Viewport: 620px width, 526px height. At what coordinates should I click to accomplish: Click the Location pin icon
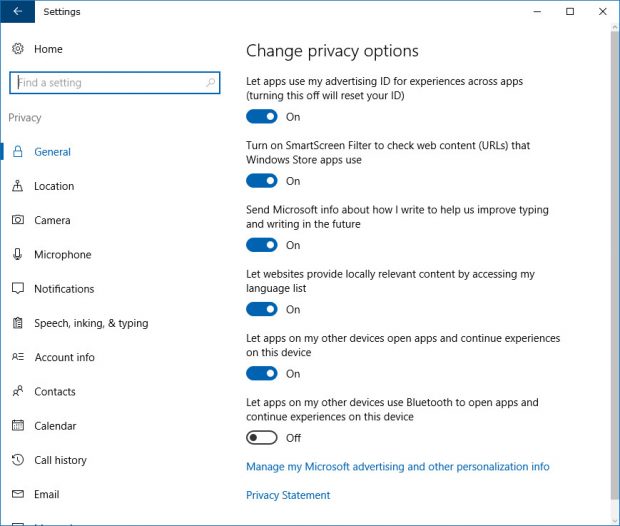(x=18, y=186)
